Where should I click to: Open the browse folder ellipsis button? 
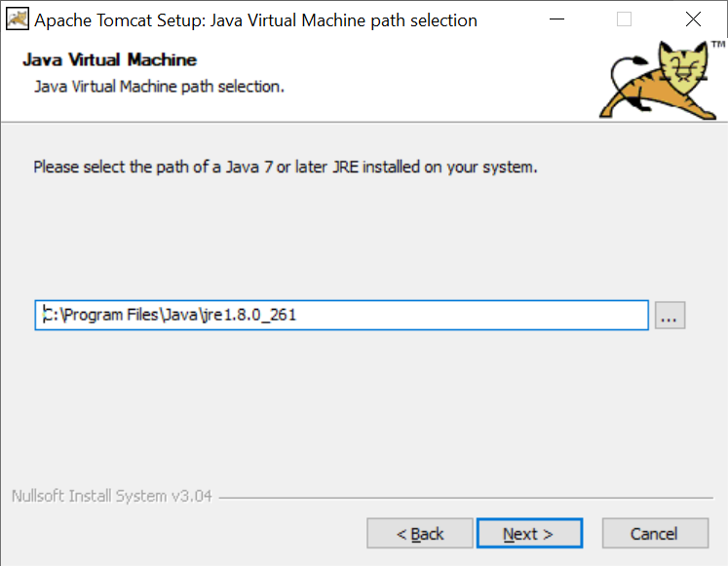pyautogui.click(x=670, y=316)
